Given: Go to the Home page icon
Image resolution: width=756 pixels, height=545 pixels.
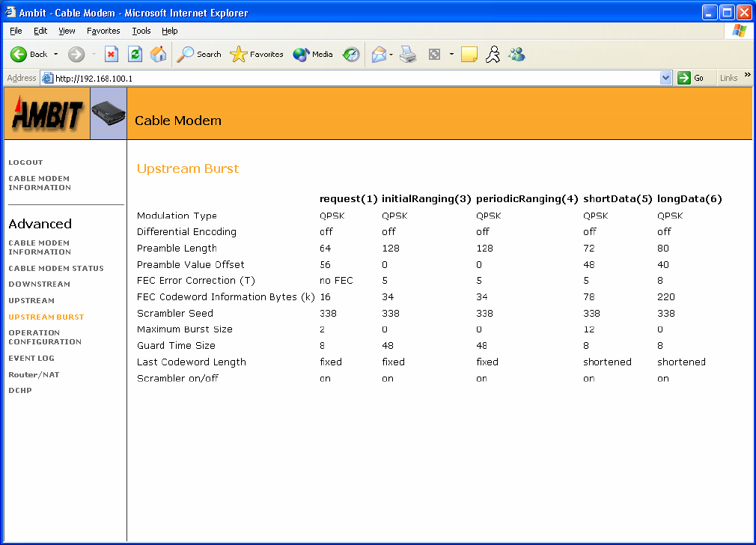Looking at the screenshot, I should 158,54.
